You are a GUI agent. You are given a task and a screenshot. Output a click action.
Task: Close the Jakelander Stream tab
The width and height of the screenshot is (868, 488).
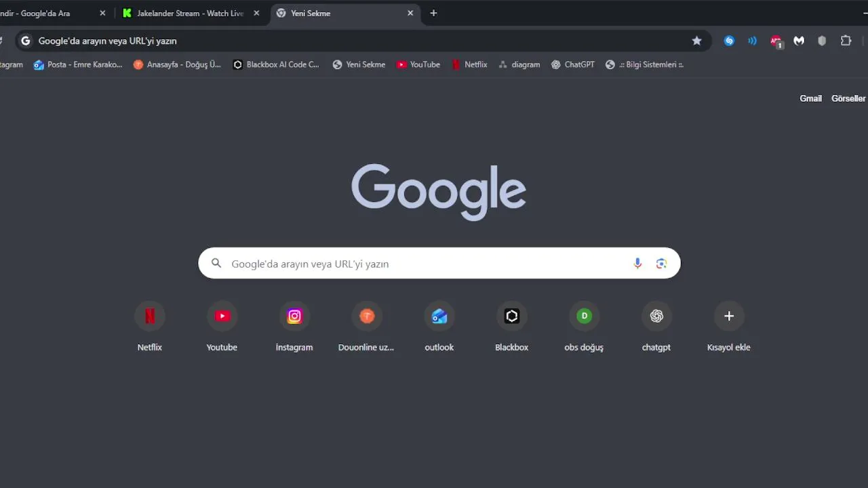[256, 13]
